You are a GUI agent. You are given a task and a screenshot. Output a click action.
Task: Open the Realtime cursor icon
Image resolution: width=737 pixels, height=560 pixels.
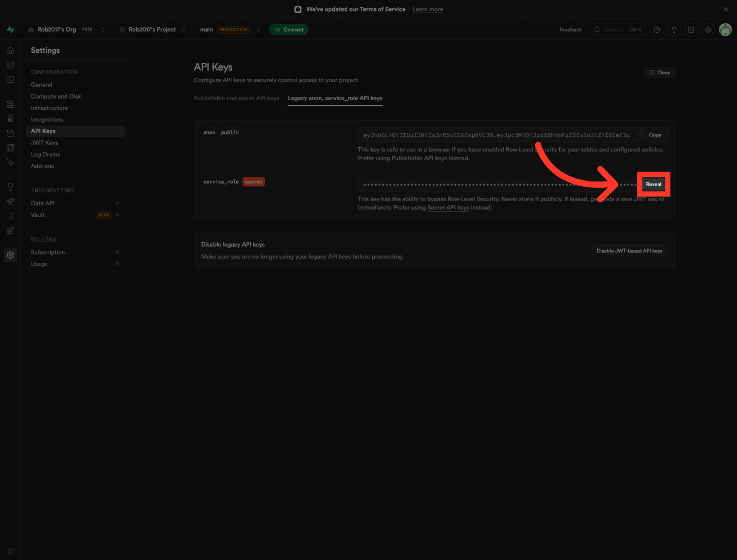point(10,162)
